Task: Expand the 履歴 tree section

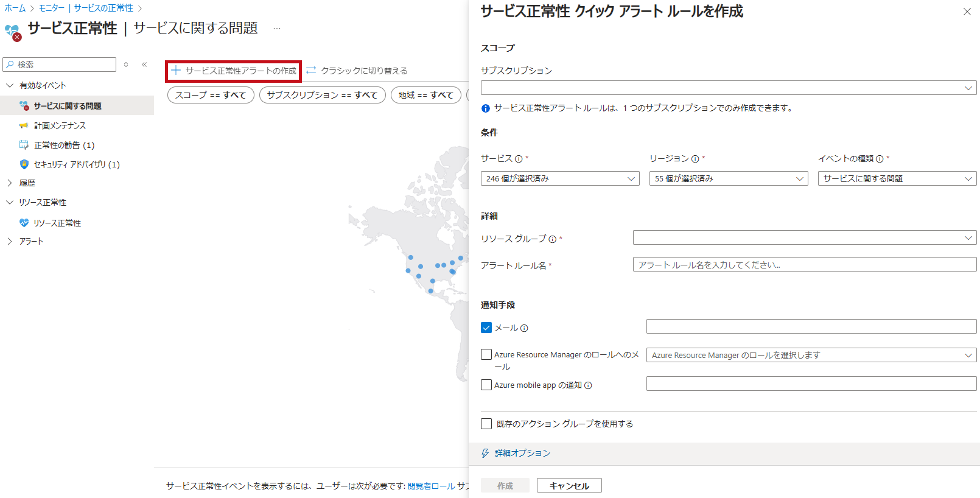Action: (x=10, y=183)
